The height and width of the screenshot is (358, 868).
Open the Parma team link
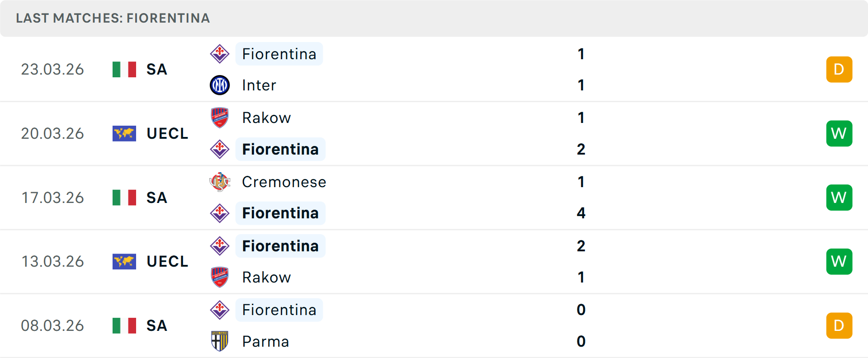pyautogui.click(x=265, y=341)
